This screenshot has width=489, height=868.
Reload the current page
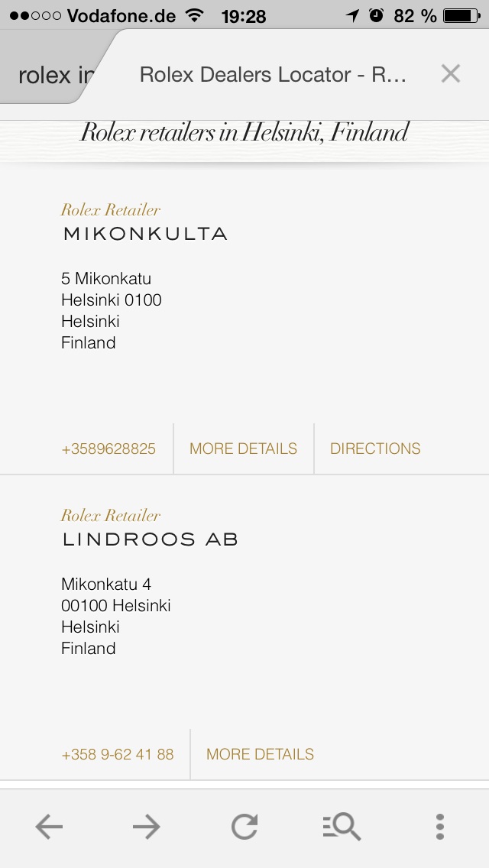(x=244, y=826)
